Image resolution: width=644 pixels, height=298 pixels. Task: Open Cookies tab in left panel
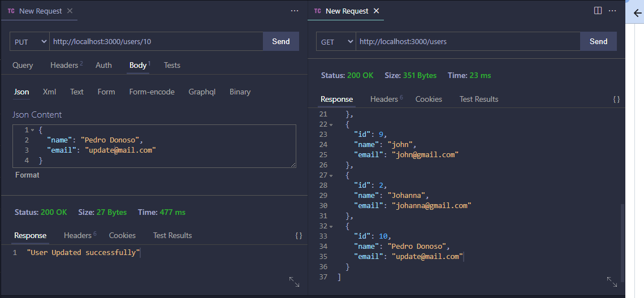click(122, 236)
